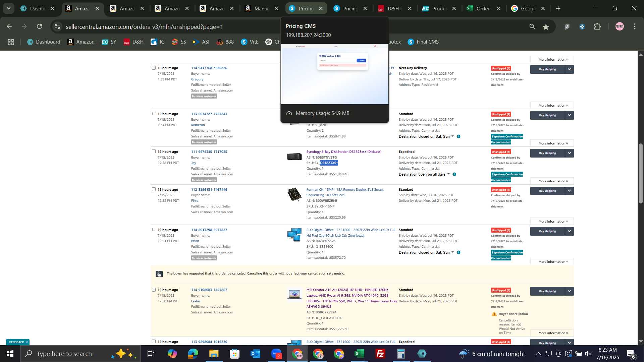
Task: Open the D&H bookmark
Action: [133, 42]
